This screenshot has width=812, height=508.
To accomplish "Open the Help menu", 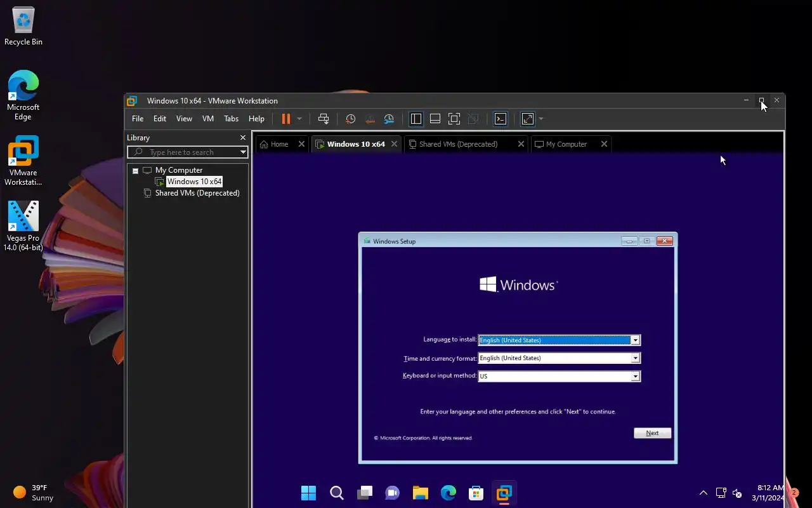I will point(256,119).
